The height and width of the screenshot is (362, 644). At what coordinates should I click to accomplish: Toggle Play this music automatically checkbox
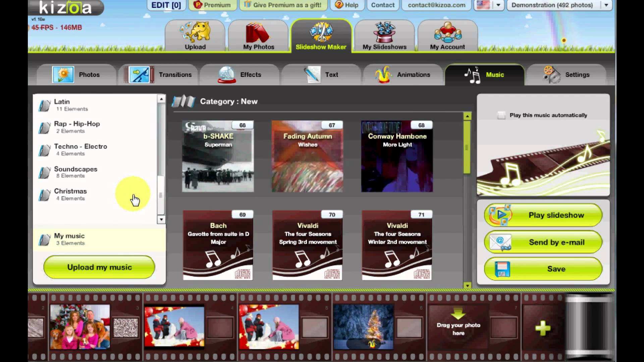(x=500, y=115)
